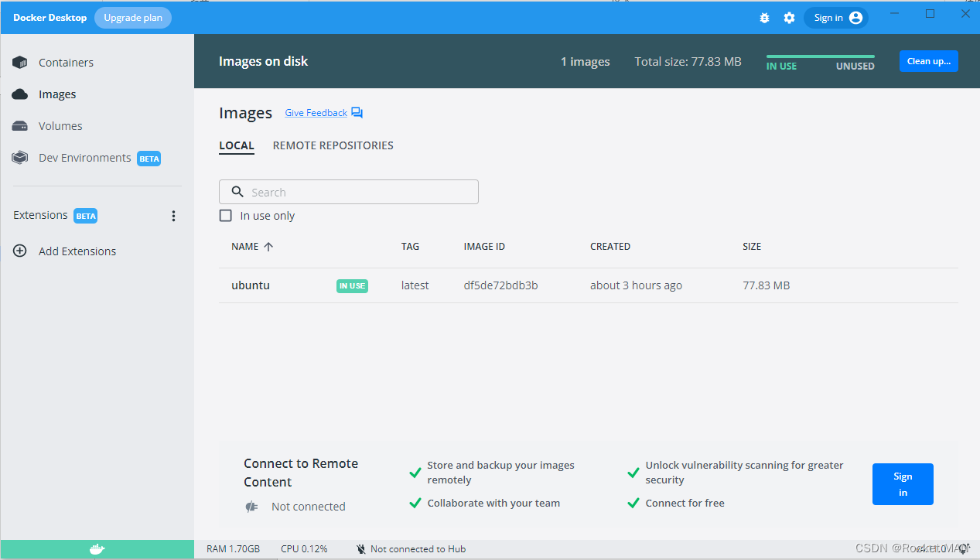This screenshot has width=980, height=560.
Task: Toggle the NAME column sort order
Action: 267,246
